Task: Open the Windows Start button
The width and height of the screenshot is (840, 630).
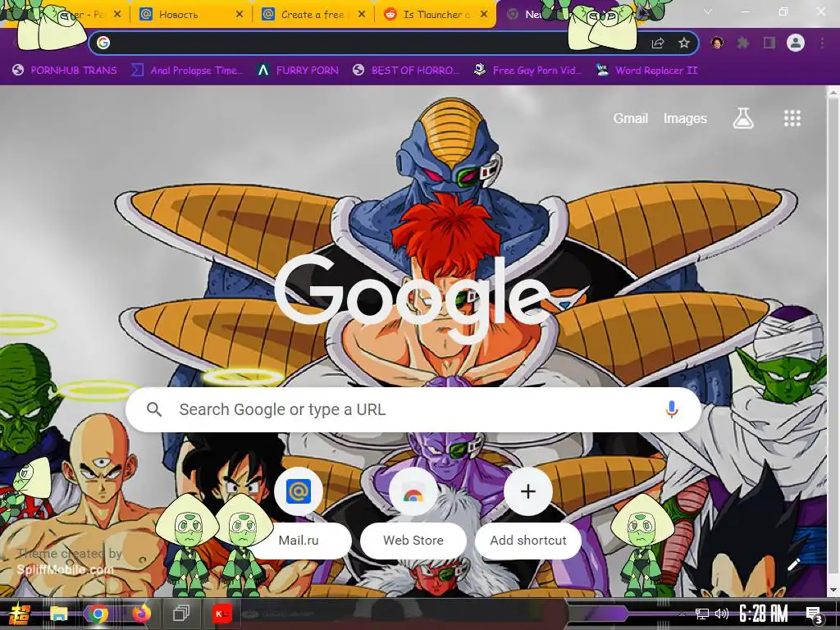Action: click(18, 614)
